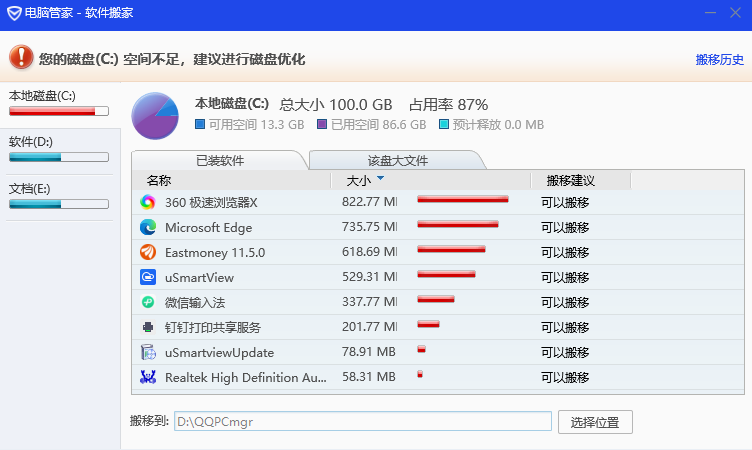Click the red disk warning icon
The height and width of the screenshot is (450, 752).
21,58
